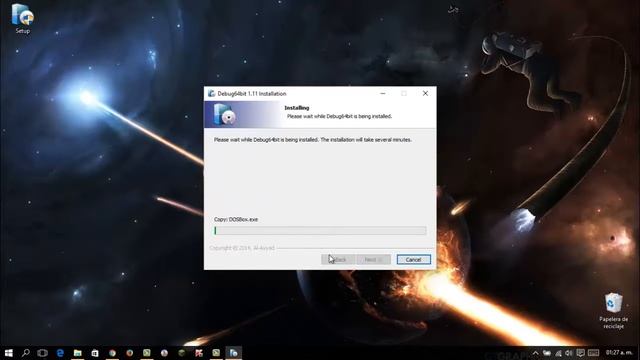The width and height of the screenshot is (640, 360).
Task: Click the installer icon in title bar
Action: (x=211, y=93)
